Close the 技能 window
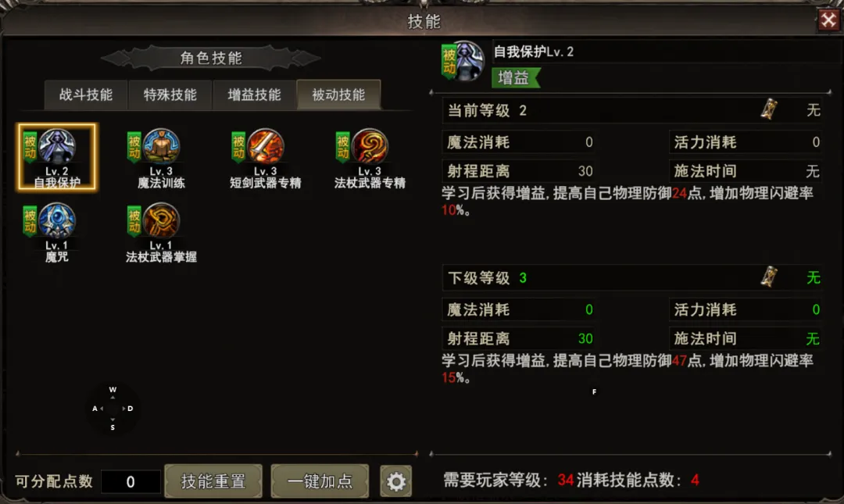This screenshot has width=844, height=504. coord(829,21)
